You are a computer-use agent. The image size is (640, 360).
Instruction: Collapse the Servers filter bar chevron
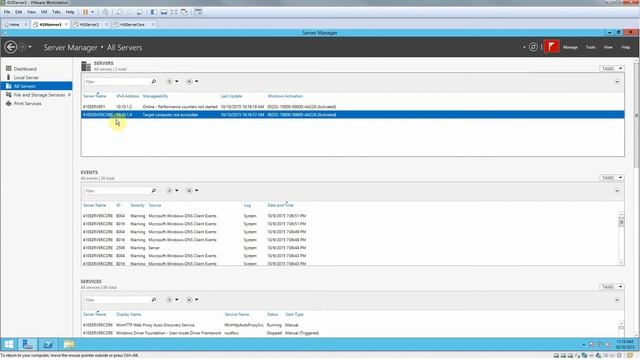617,82
